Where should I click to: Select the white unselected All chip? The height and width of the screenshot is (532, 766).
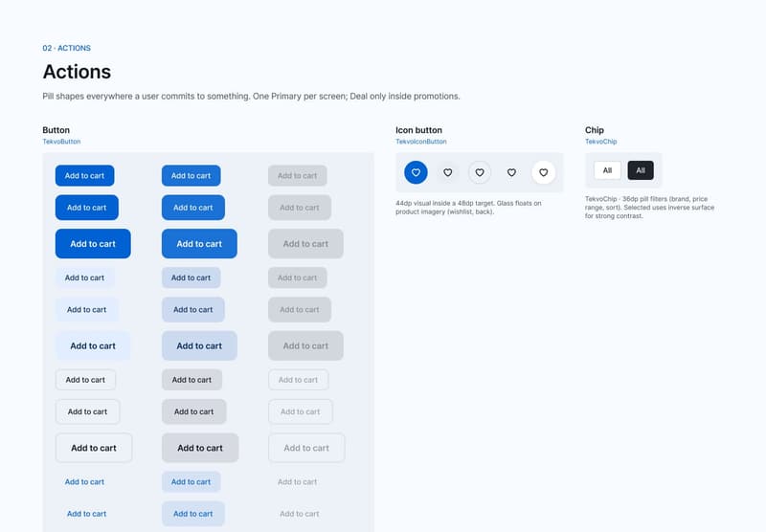(x=607, y=170)
